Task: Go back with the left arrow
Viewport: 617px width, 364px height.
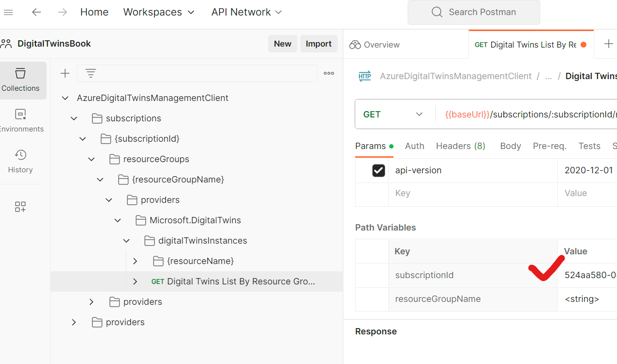Action: 36,12
